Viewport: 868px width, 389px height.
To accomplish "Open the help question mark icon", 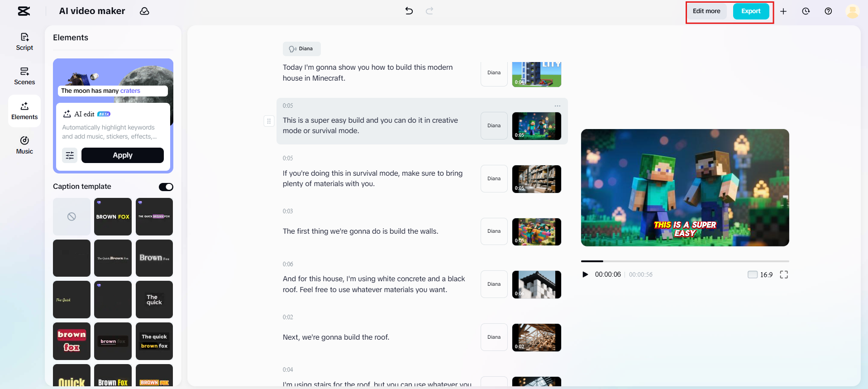I will [x=828, y=11].
